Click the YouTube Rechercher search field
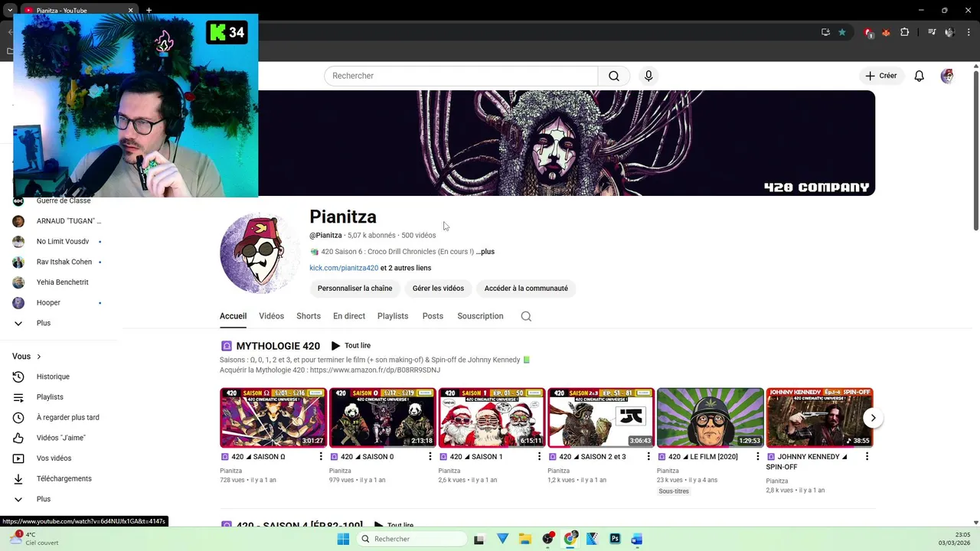 461,76
